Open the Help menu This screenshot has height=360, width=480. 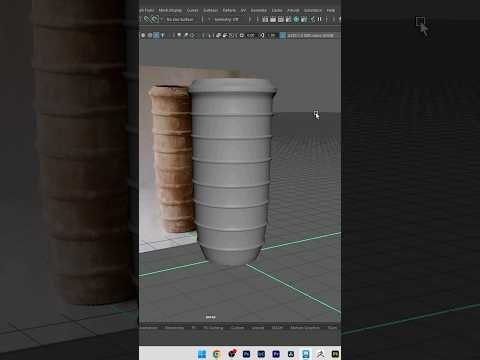330,10
